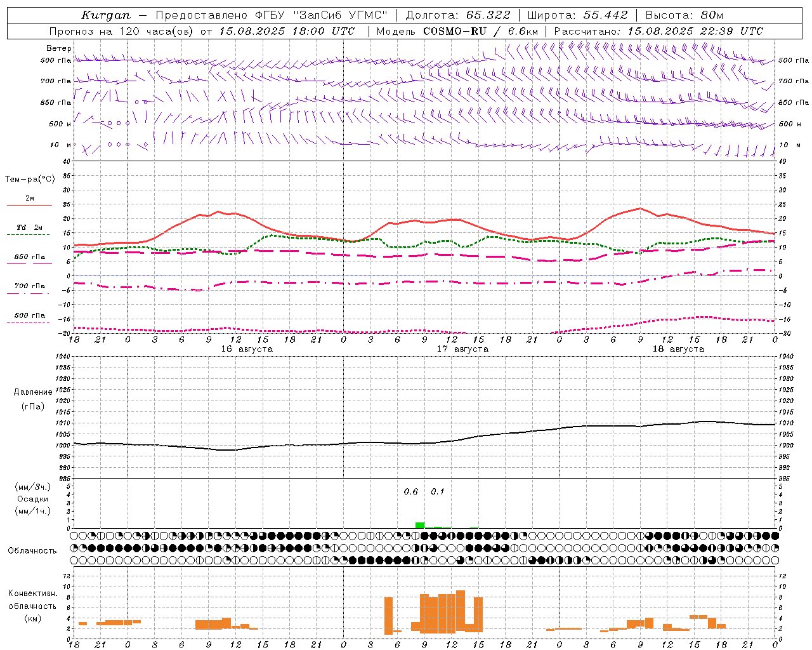The width and height of the screenshot is (812, 650).
Task: Click the line sample under the "2м" legend entry
Action: [29, 206]
